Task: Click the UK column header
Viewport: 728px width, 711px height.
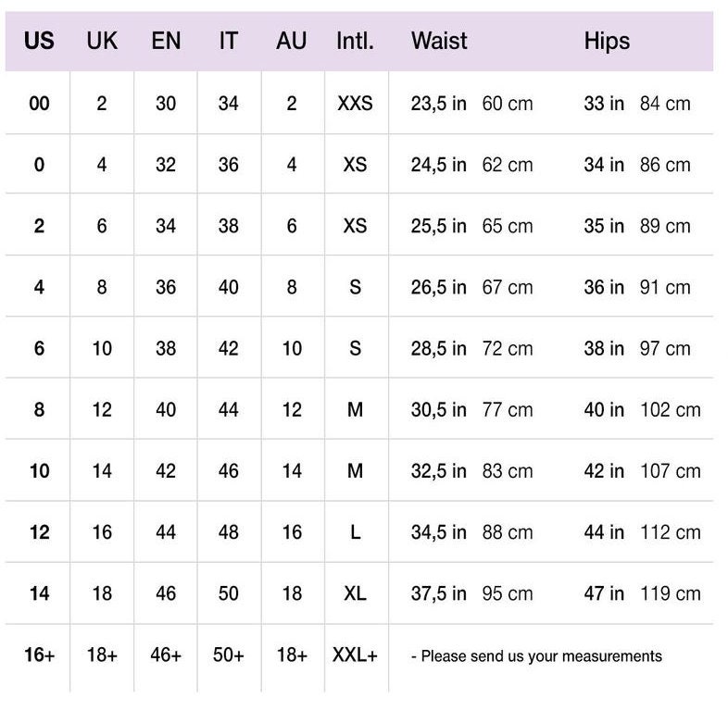Action: (102, 41)
